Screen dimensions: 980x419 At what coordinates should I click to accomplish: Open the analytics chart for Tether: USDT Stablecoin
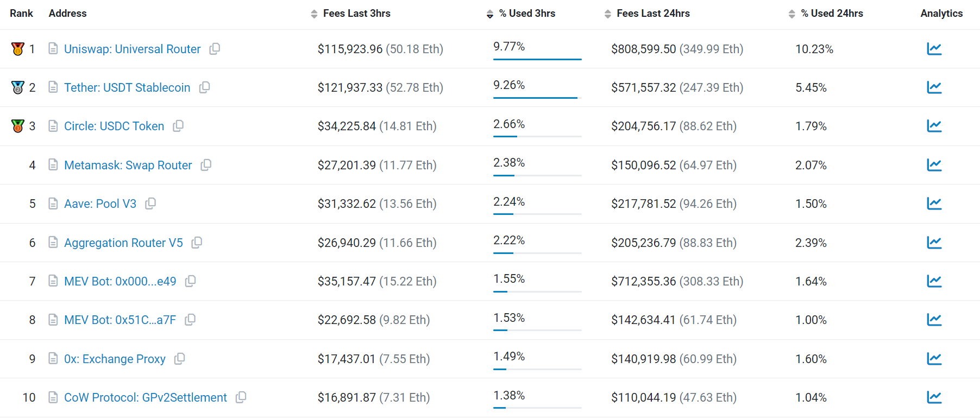[935, 87]
